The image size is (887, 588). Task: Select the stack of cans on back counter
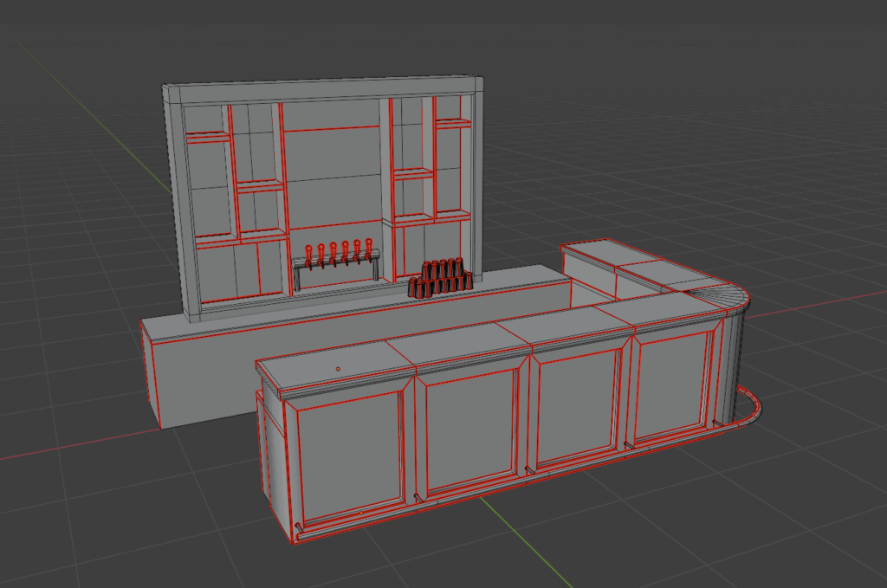tap(442, 276)
